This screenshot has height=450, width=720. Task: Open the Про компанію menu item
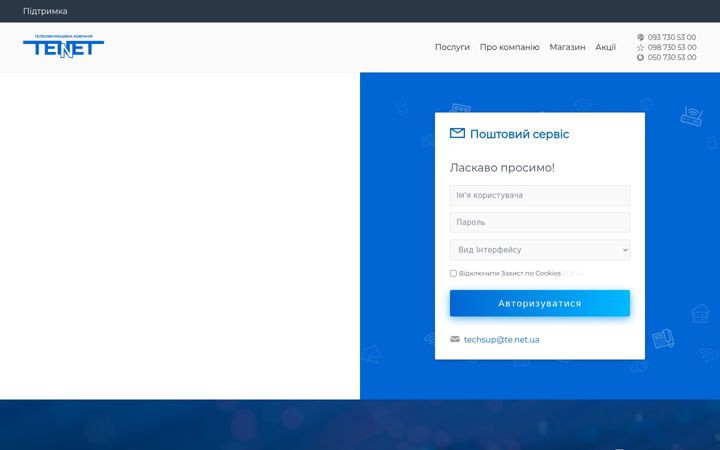(510, 47)
